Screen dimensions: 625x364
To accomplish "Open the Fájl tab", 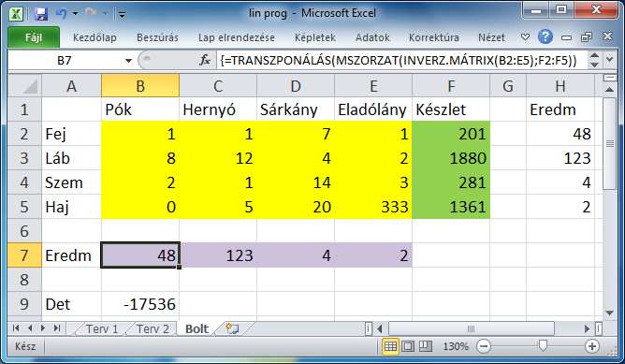I will click(34, 37).
